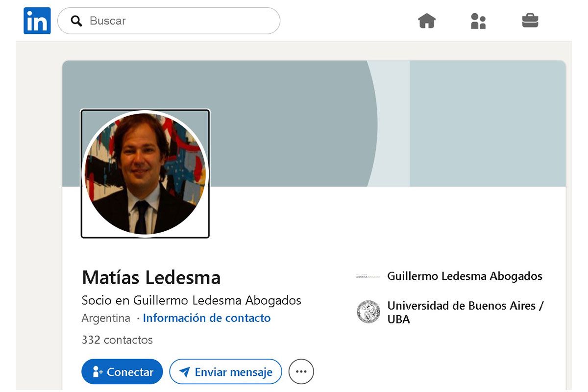
Task: Click the Guillermo Ledesma Abogados company logo
Action: 368,276
